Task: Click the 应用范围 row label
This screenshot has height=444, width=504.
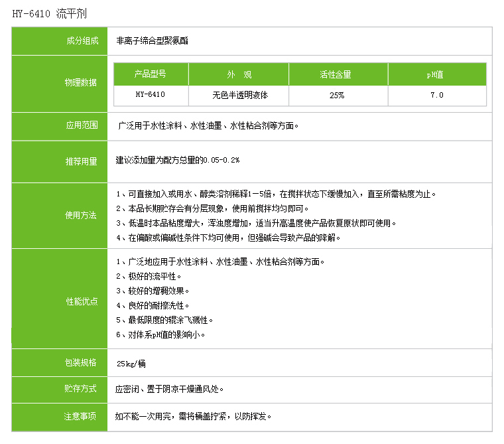Action: click(81, 125)
